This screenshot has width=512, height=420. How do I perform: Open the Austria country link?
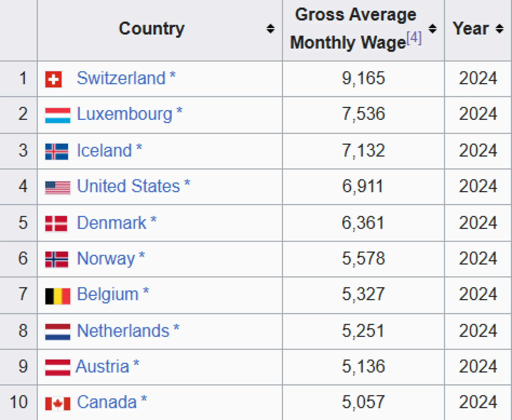(102, 367)
